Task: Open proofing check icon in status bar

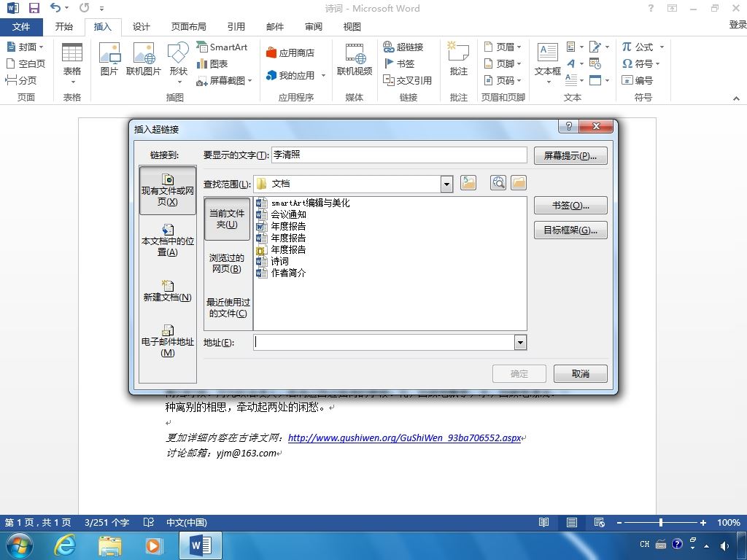Action: pyautogui.click(x=149, y=522)
